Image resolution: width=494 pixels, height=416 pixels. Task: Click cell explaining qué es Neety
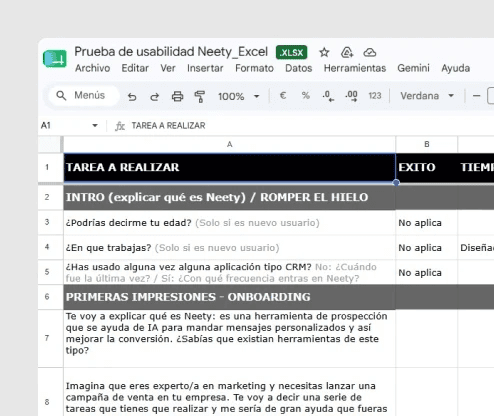coord(229,338)
